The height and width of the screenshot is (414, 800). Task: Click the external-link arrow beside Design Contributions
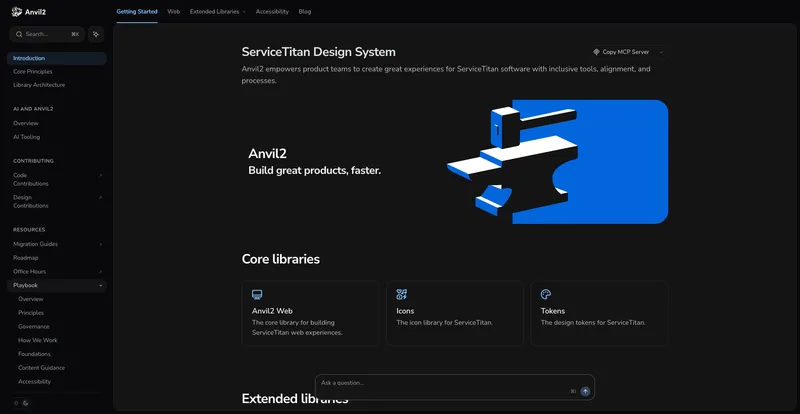101,198
